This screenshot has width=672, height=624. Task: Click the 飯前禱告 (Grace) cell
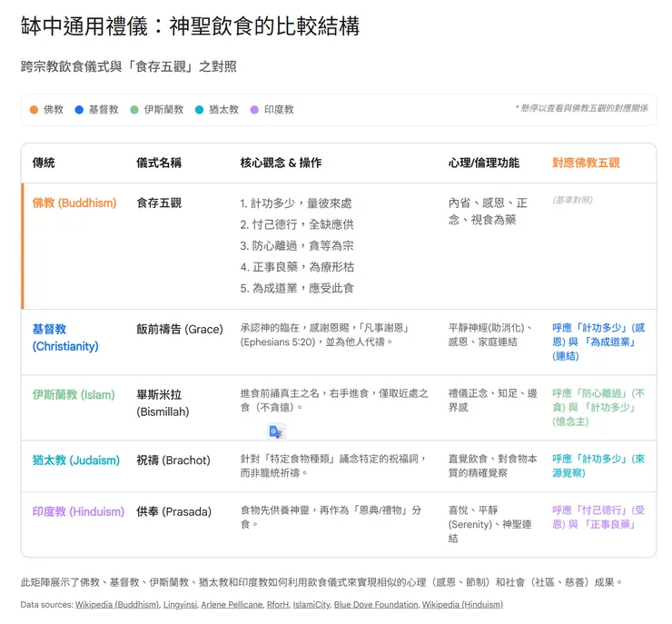pos(180,329)
